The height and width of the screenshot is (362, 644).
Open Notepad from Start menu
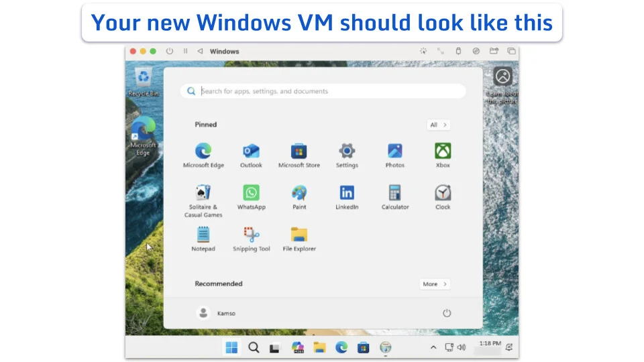point(203,239)
